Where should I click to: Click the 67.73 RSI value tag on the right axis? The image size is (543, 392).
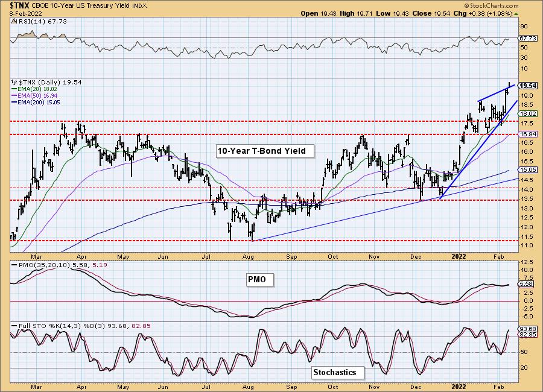click(528, 38)
